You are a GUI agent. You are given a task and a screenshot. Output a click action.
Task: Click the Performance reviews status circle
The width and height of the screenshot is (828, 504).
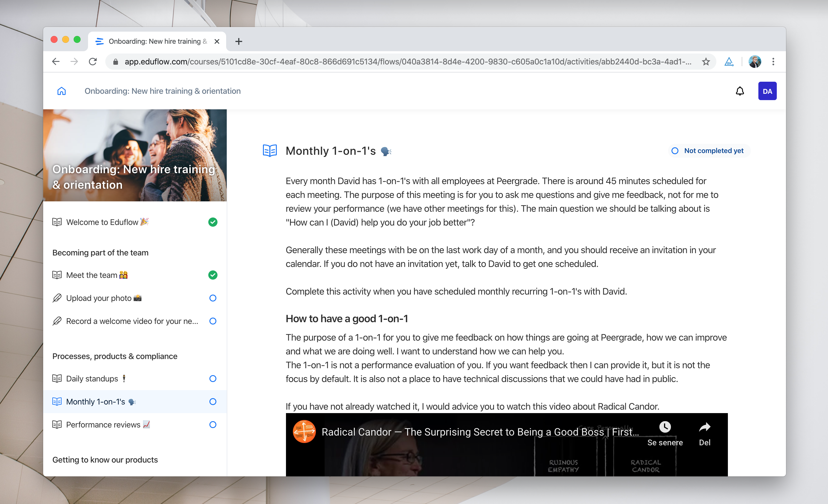[x=213, y=425]
